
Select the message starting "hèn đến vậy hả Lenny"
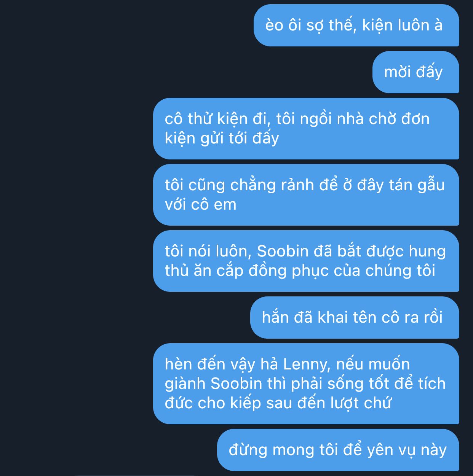coord(306,384)
